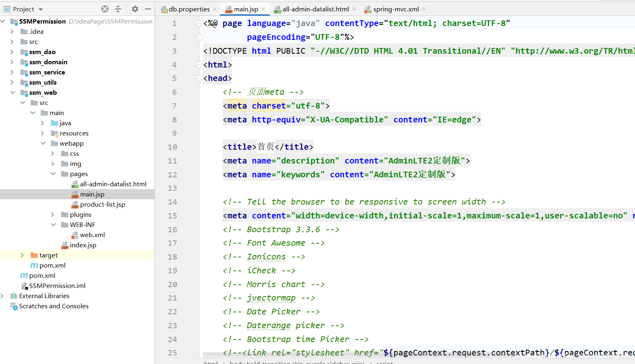The height and width of the screenshot is (364, 635).
Task: Collapse the webapp folder
Action: pos(43,143)
